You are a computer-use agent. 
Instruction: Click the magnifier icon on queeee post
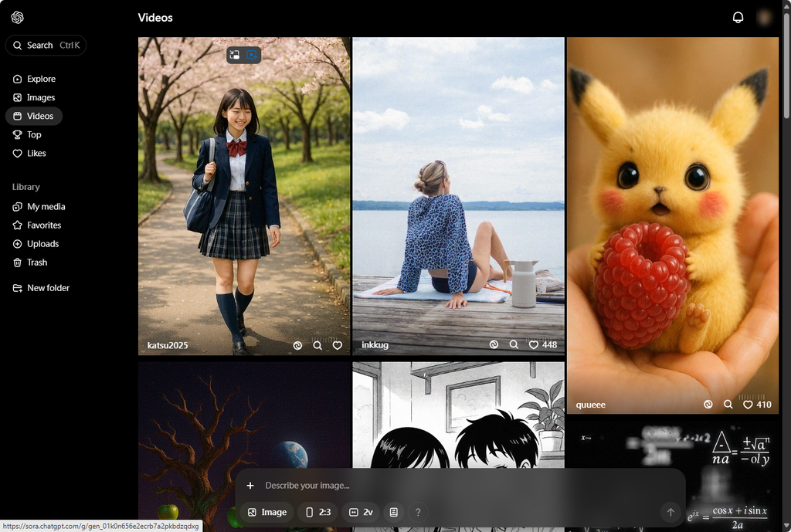tap(728, 405)
